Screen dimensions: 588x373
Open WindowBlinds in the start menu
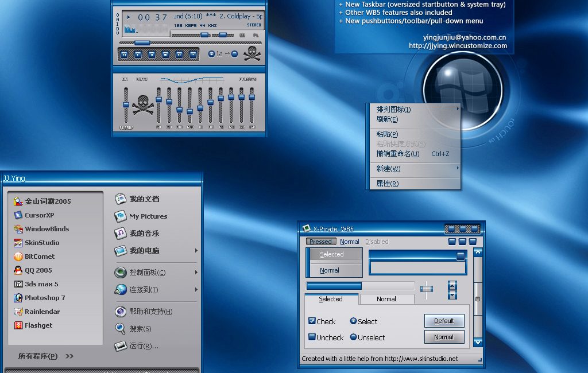pyautogui.click(x=41, y=228)
